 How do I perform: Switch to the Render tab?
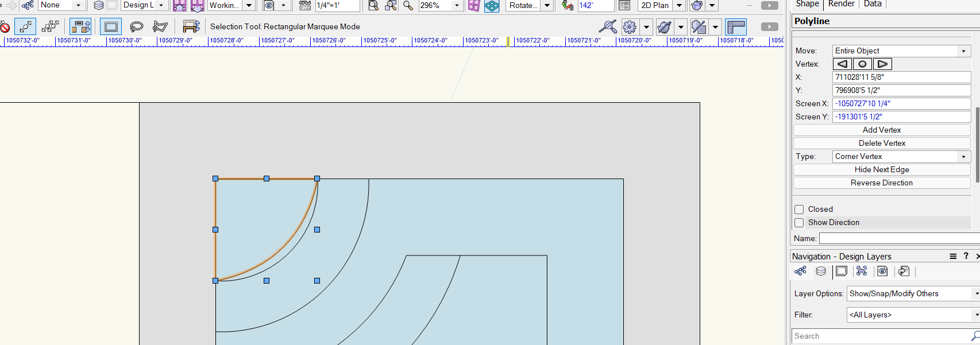[x=841, y=4]
